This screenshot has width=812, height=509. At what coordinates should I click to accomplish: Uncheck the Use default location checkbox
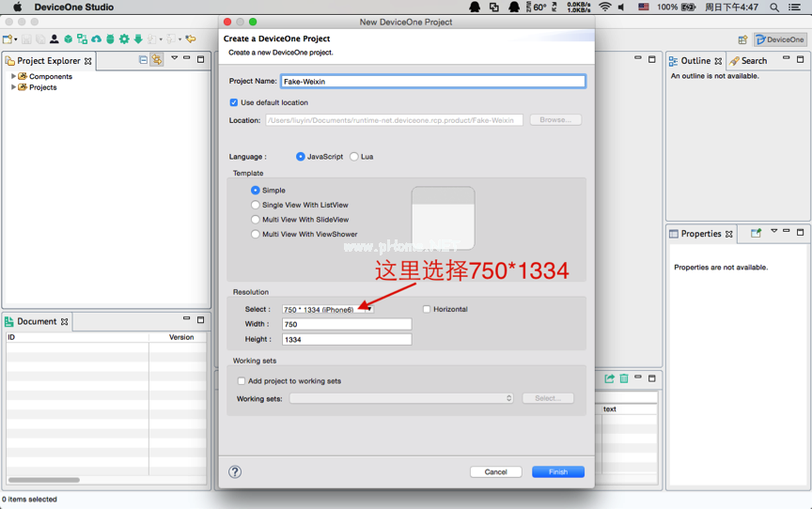234,102
